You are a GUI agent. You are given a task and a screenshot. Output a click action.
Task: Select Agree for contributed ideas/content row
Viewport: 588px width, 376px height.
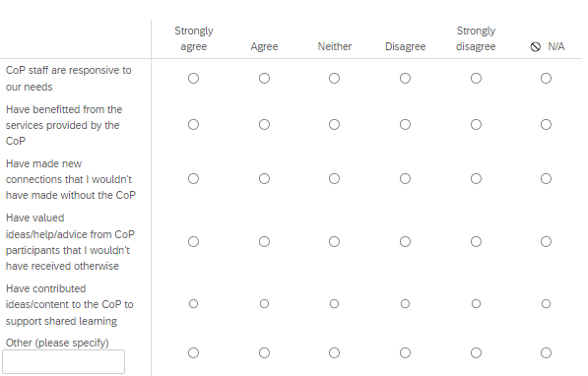264,303
